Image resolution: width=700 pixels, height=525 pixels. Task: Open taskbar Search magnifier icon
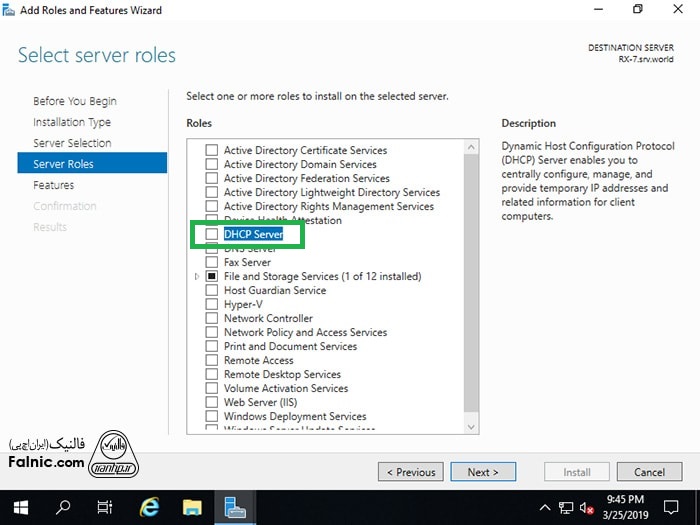pos(63,507)
